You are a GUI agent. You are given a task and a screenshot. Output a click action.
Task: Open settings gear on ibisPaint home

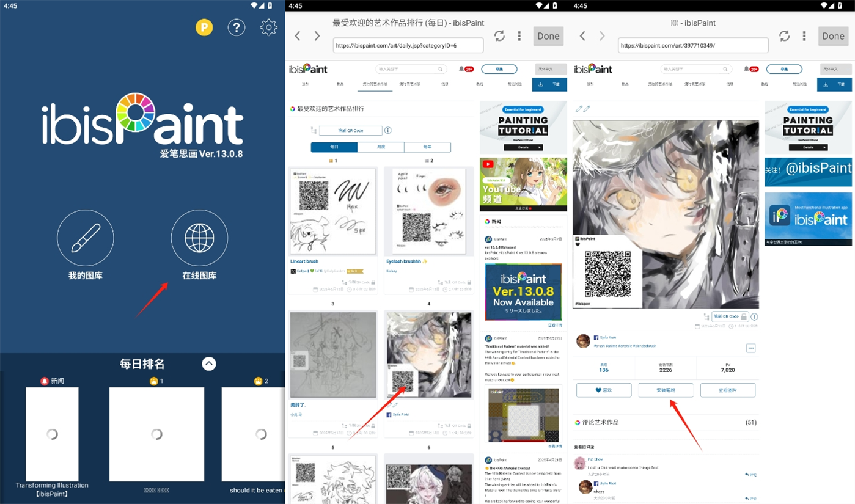tap(269, 27)
